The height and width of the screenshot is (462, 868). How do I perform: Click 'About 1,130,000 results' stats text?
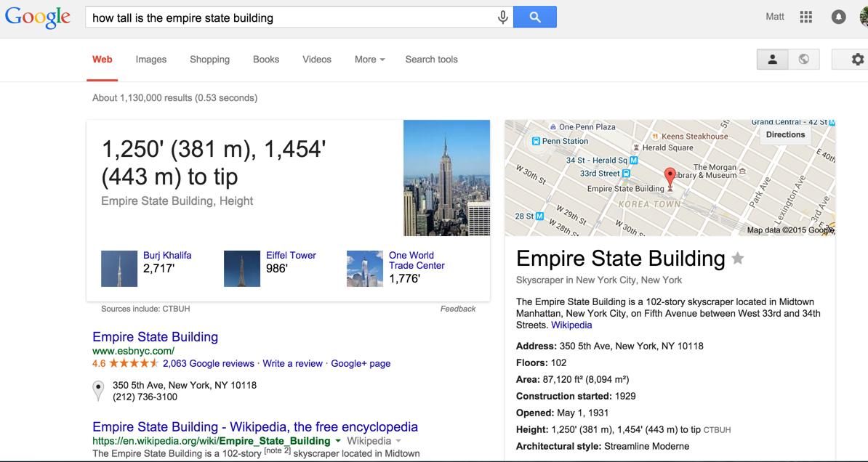[x=175, y=98]
